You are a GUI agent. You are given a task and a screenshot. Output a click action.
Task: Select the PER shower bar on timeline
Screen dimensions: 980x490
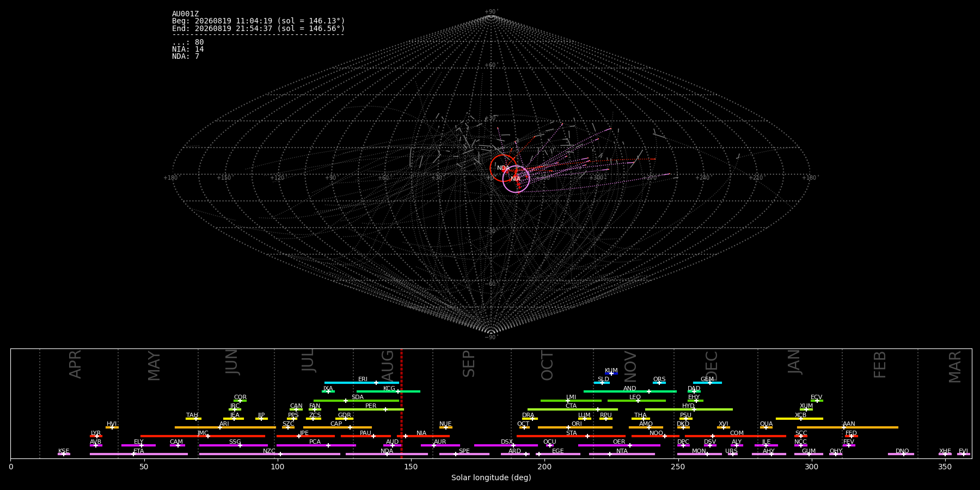(x=371, y=409)
